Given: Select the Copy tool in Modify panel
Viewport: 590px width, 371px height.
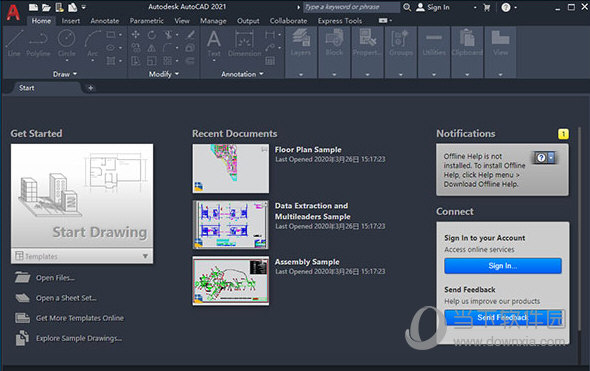Looking at the screenshot, I should [x=136, y=48].
